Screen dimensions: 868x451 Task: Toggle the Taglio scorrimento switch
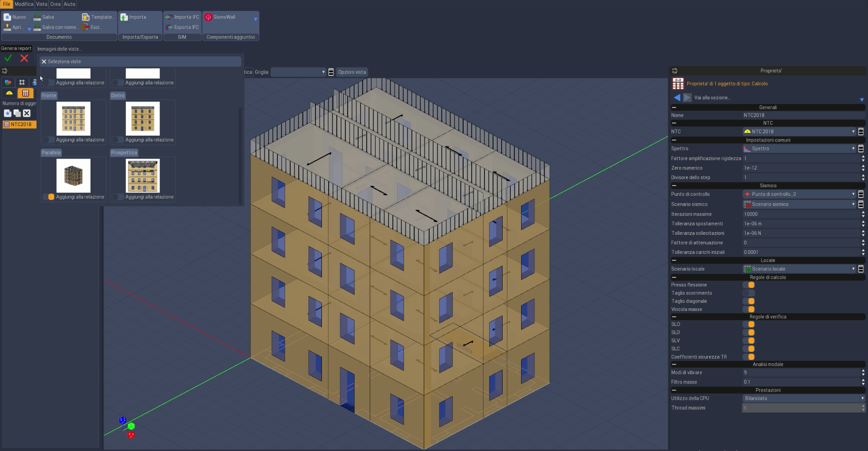pos(748,293)
